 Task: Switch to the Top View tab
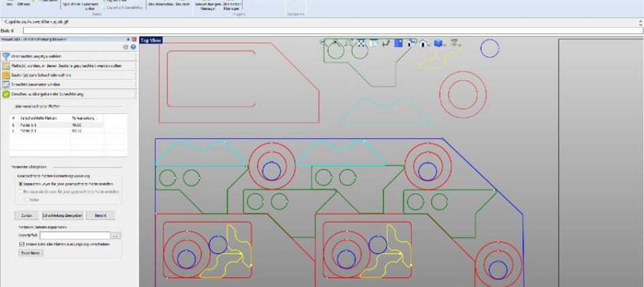151,40
